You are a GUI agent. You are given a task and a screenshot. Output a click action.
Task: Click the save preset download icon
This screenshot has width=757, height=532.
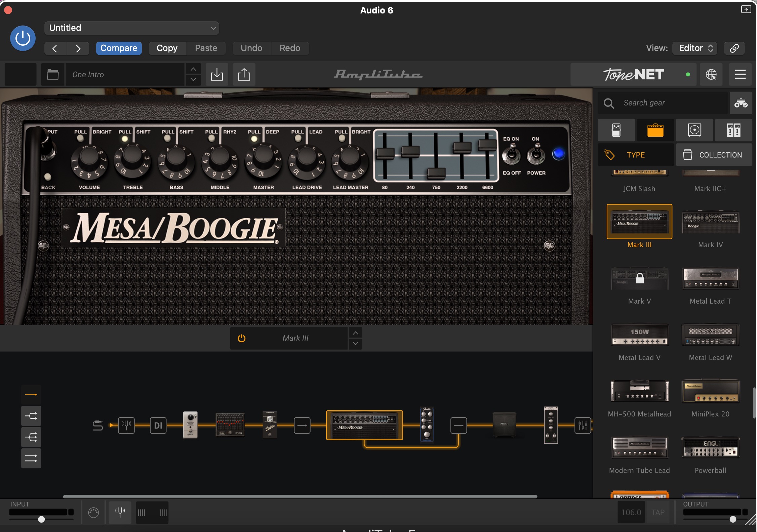tap(217, 75)
